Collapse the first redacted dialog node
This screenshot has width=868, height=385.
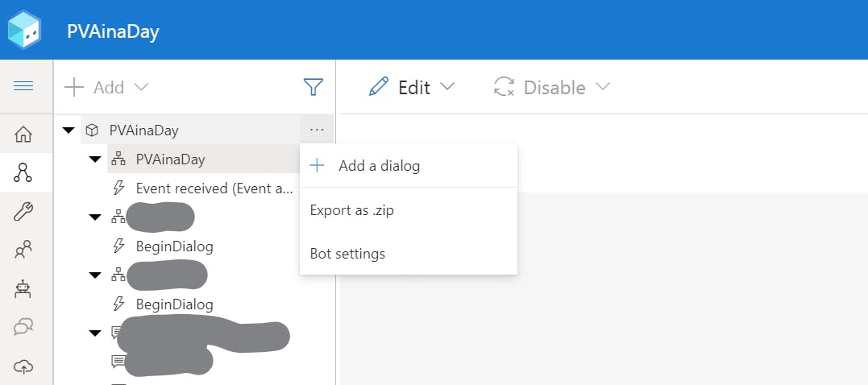[x=95, y=217]
